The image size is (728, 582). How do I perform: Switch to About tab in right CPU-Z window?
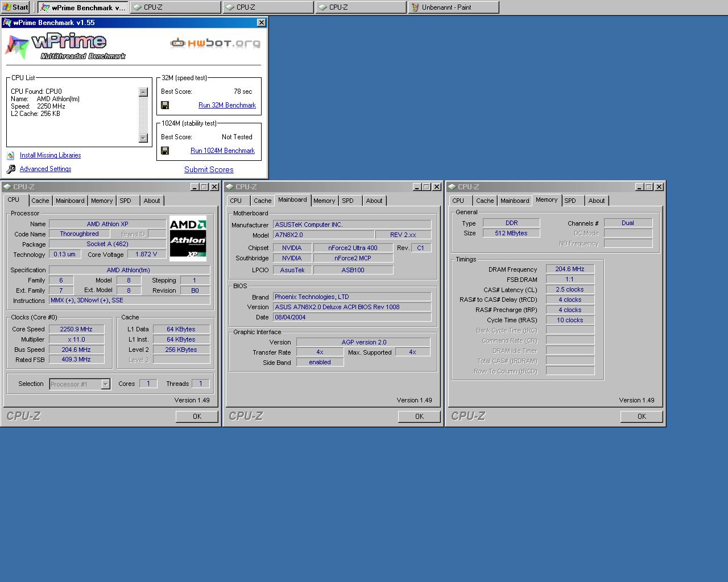pos(597,201)
